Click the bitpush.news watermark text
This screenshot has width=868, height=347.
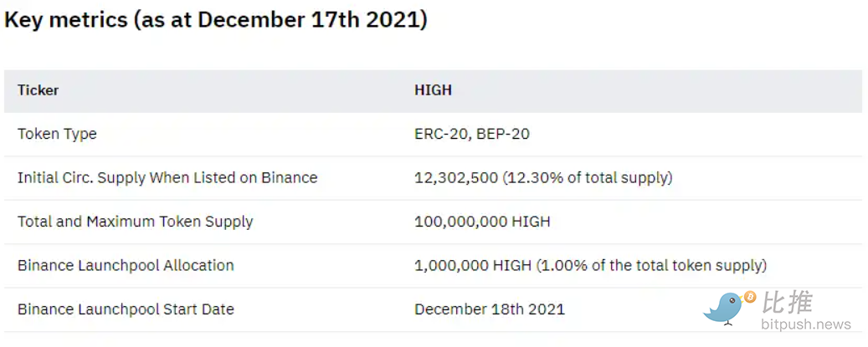click(x=806, y=324)
